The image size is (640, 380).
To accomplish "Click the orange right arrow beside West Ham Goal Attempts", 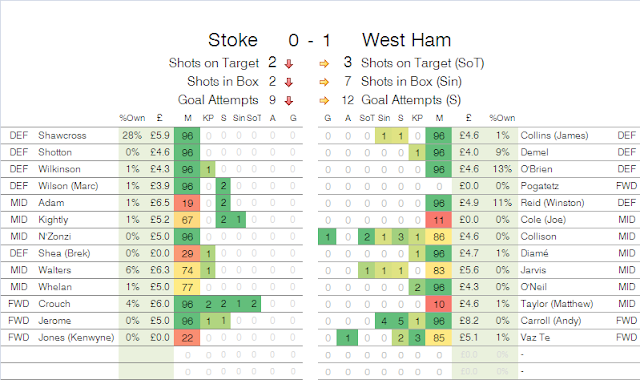I will pyautogui.click(x=324, y=100).
